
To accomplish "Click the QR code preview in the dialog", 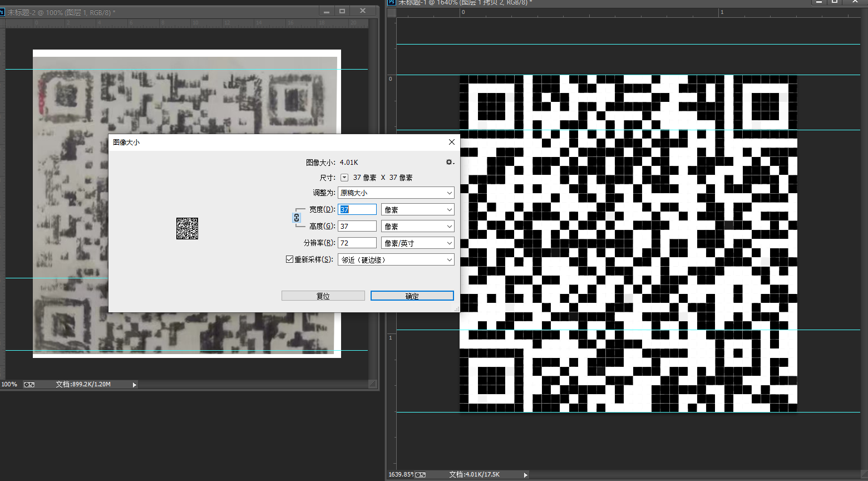I will point(187,228).
